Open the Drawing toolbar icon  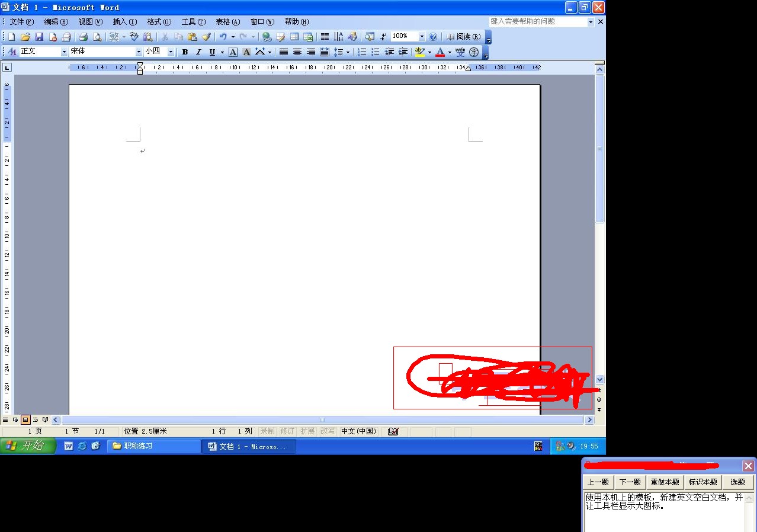click(x=352, y=37)
